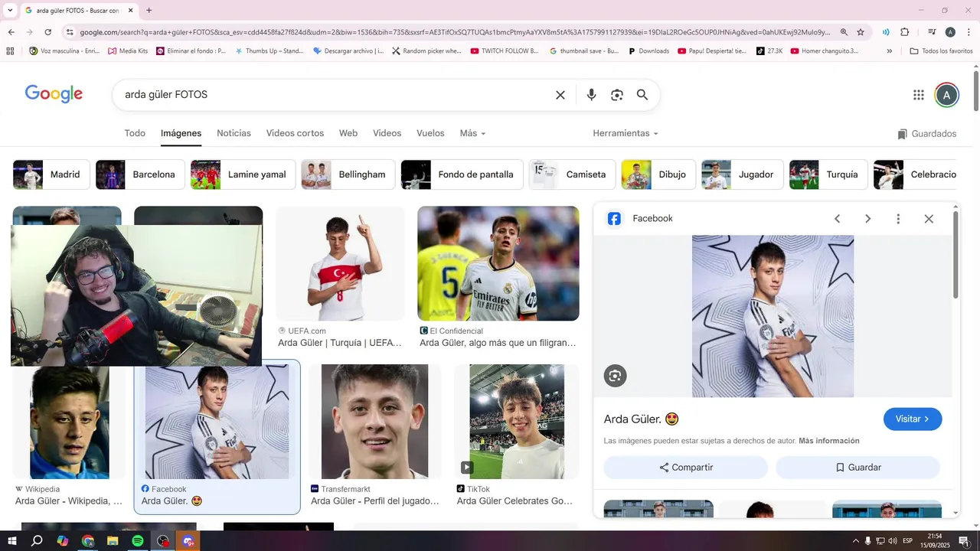This screenshot has width=980, height=551.
Task: Filter images by Bellingham chip
Action: pos(348,174)
